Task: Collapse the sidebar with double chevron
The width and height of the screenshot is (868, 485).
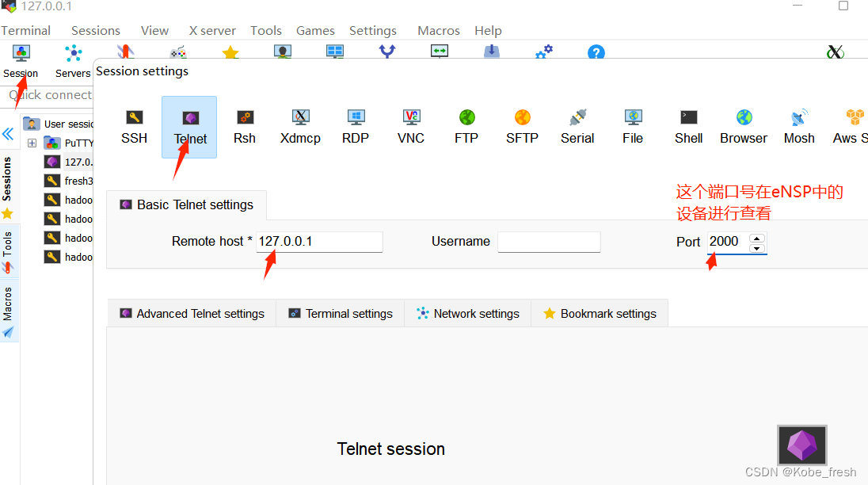Action: click(x=8, y=134)
